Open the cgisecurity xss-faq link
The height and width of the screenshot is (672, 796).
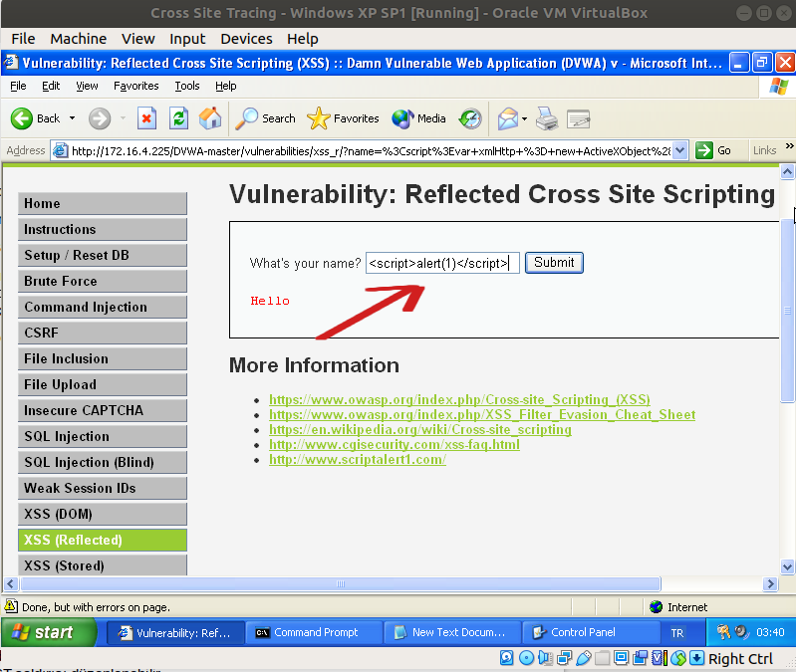point(394,444)
